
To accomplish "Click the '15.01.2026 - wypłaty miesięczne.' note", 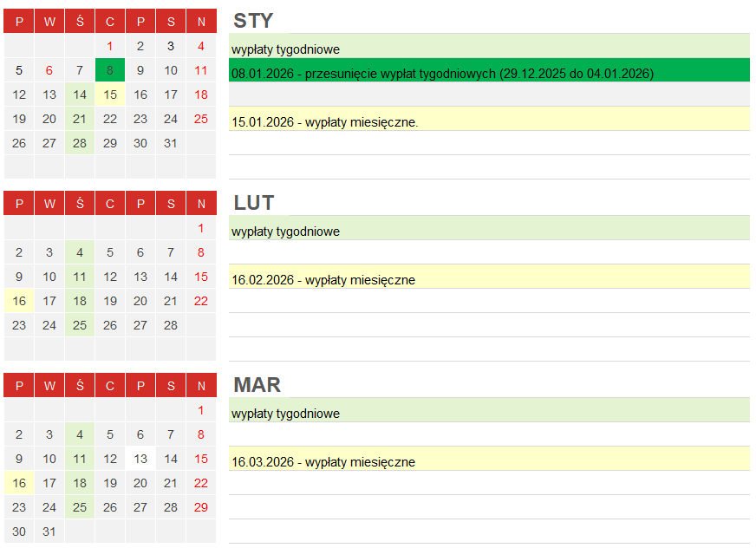I will (489, 119).
